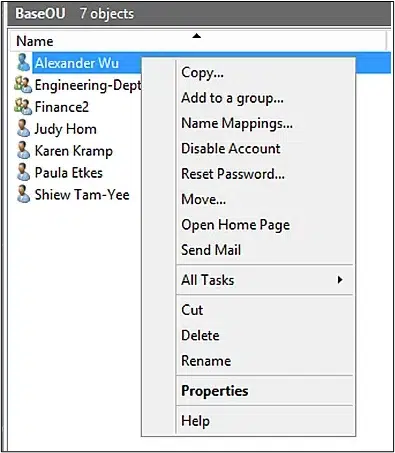Select the Finance2 group entry

pos(62,107)
